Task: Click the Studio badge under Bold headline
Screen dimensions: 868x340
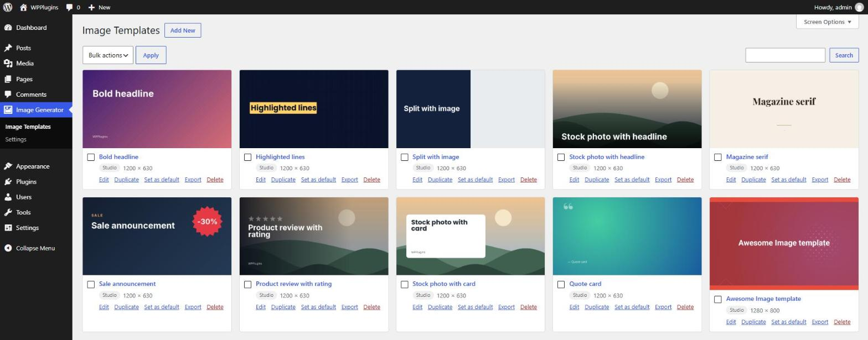Action: 109,168
